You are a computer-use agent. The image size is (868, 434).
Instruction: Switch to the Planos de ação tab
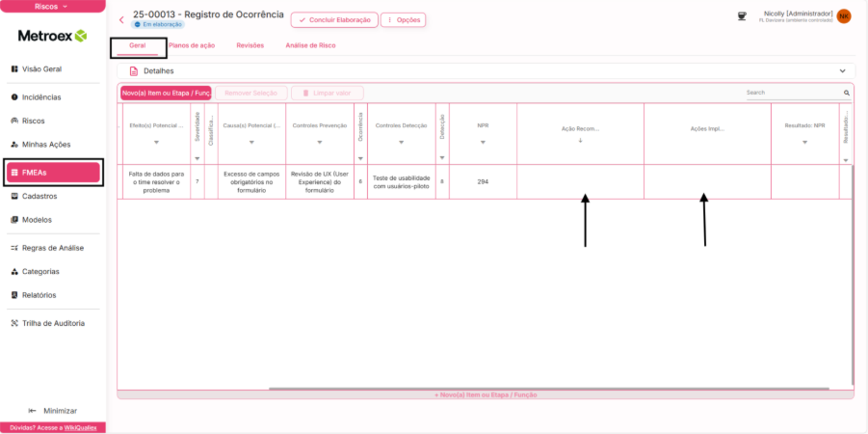192,45
